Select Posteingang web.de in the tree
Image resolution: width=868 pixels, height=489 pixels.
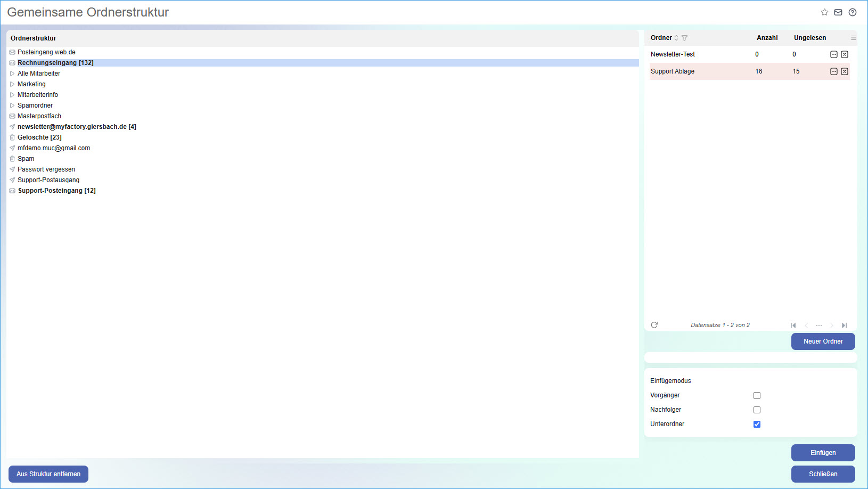tap(46, 52)
